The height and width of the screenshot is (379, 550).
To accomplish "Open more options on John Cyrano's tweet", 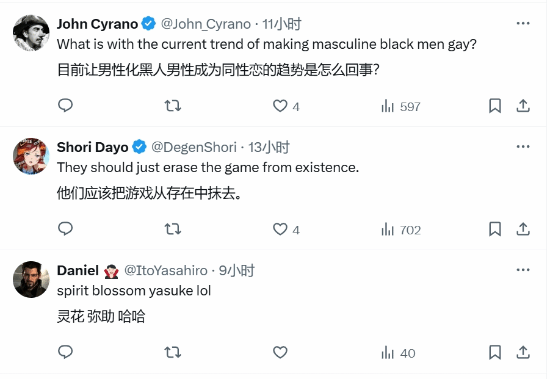I will coord(523,23).
